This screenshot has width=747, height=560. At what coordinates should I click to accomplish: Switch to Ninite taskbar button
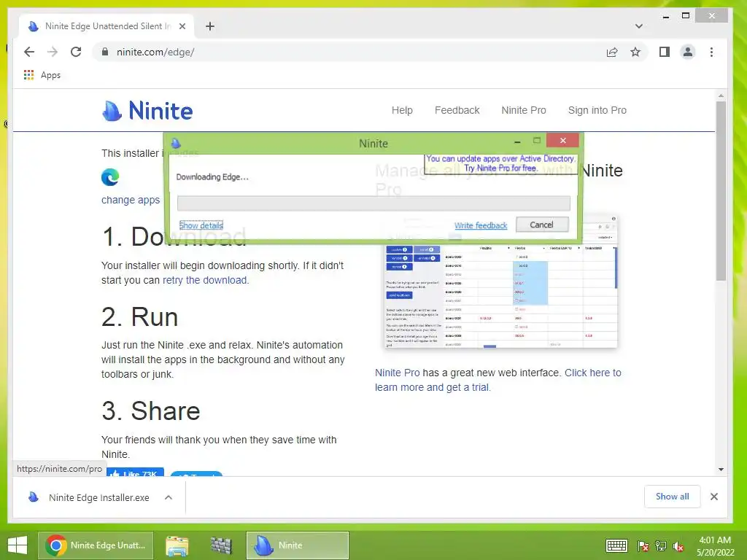(x=298, y=545)
